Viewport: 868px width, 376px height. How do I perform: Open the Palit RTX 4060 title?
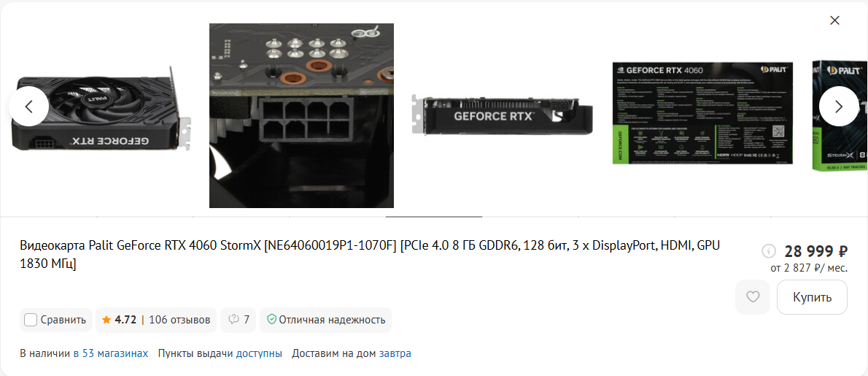(370, 254)
